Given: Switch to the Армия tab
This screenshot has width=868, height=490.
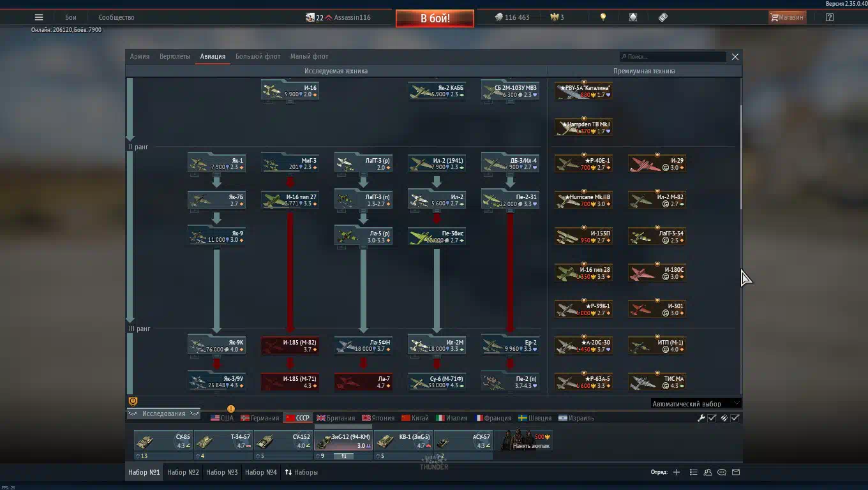Looking at the screenshot, I should click(x=140, y=56).
